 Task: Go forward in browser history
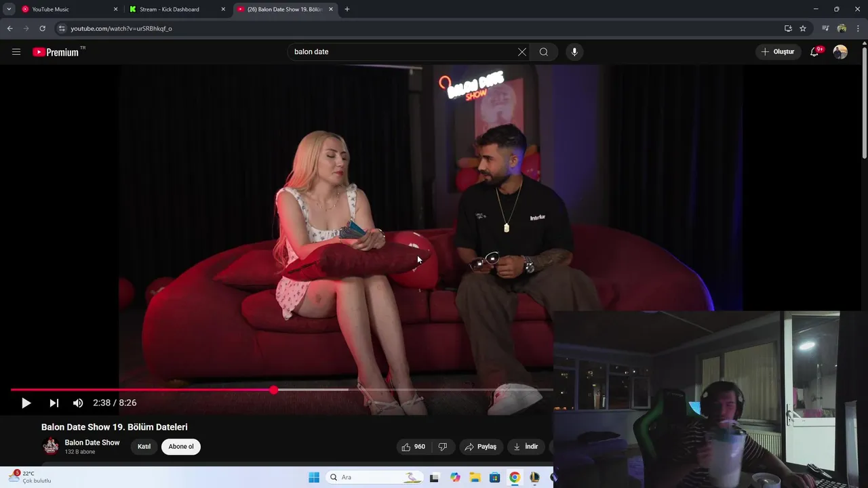26,28
